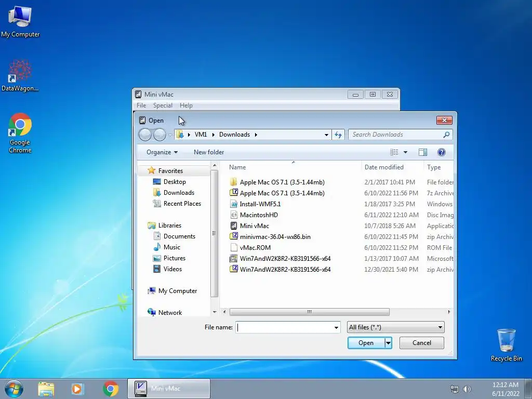Viewport: 532px width, 399px height.
Task: Click the volume speaker tray icon
Action: point(467,389)
